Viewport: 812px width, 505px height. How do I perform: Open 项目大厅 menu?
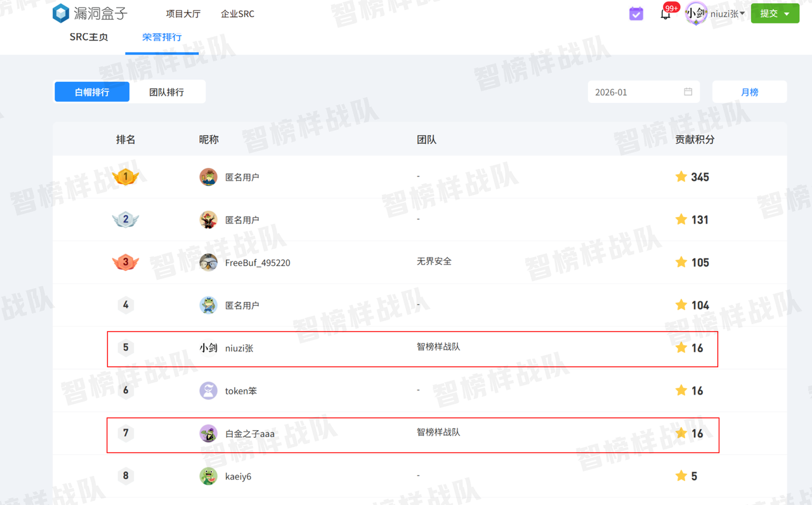[183, 13]
